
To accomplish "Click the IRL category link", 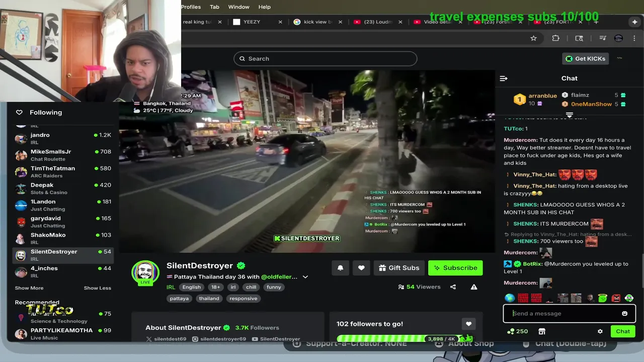I will [x=171, y=287].
